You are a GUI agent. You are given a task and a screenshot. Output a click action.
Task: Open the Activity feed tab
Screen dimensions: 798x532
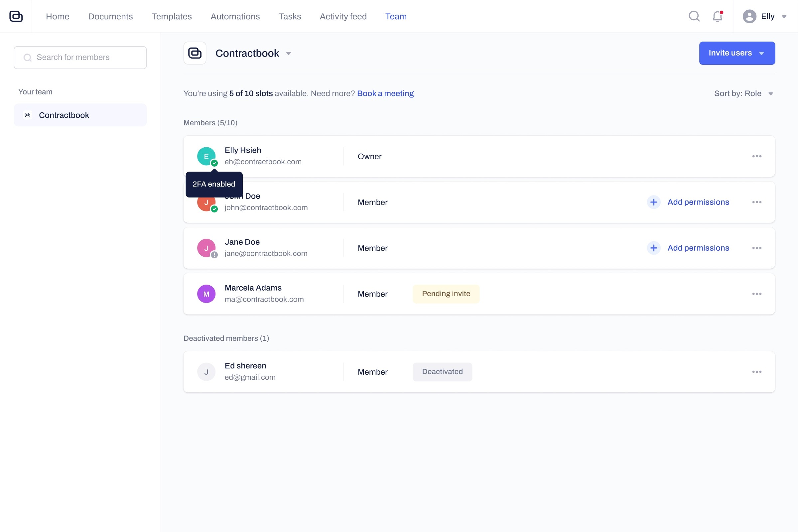pos(343,16)
